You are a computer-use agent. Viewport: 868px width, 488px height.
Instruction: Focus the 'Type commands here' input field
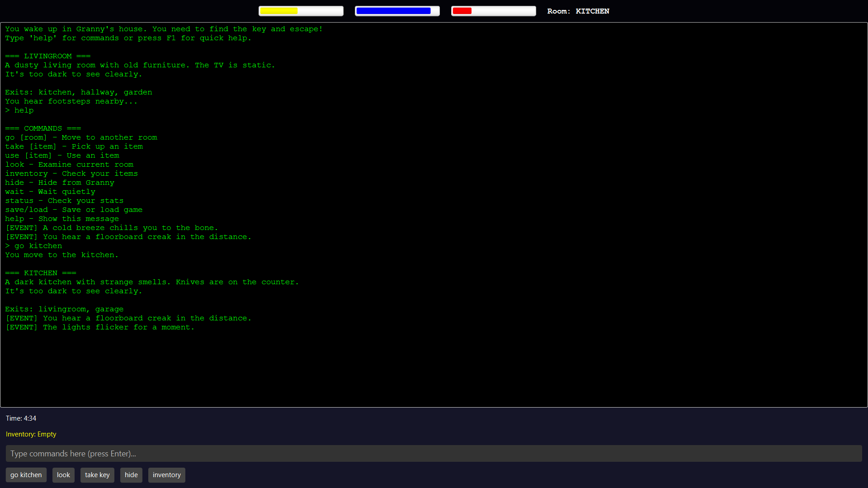[x=434, y=454]
